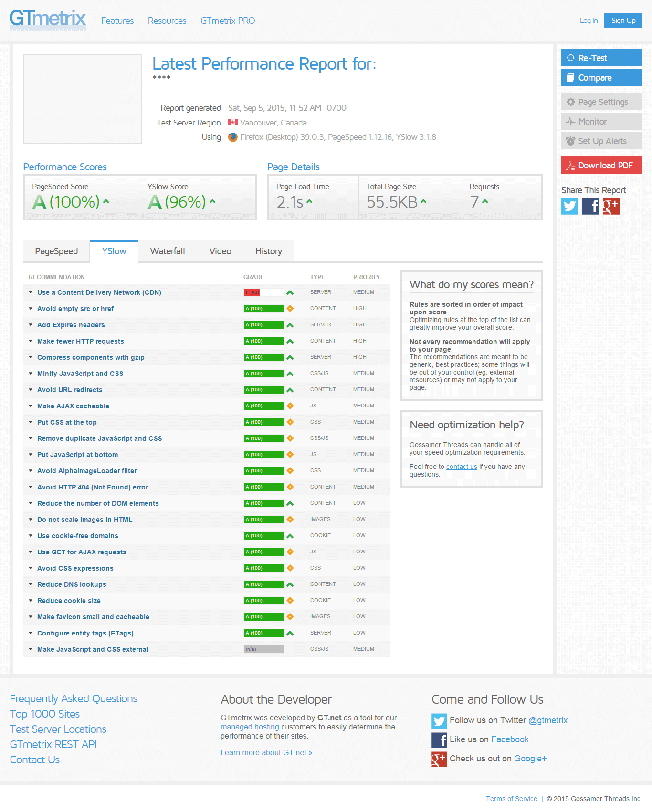The width and height of the screenshot is (652, 812).
Task: Click Google+ icon in footer follow section
Action: [439, 759]
